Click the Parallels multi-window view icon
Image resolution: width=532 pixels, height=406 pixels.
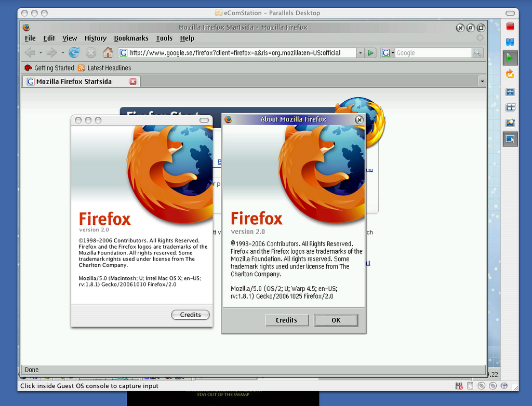[510, 107]
